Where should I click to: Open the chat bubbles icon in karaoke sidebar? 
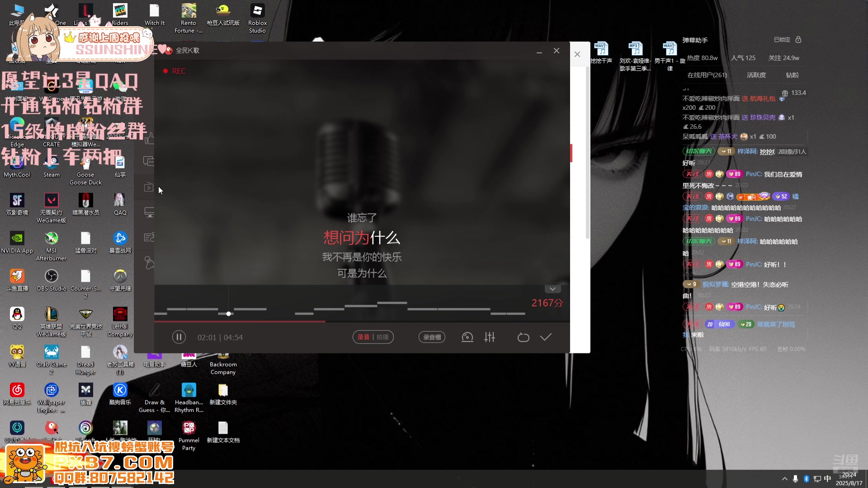(149, 161)
